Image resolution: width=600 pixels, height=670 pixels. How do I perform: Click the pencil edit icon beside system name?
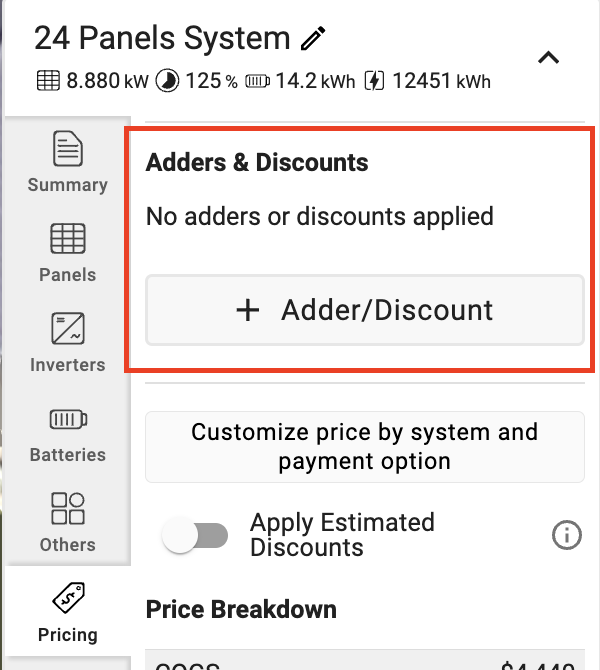313,38
